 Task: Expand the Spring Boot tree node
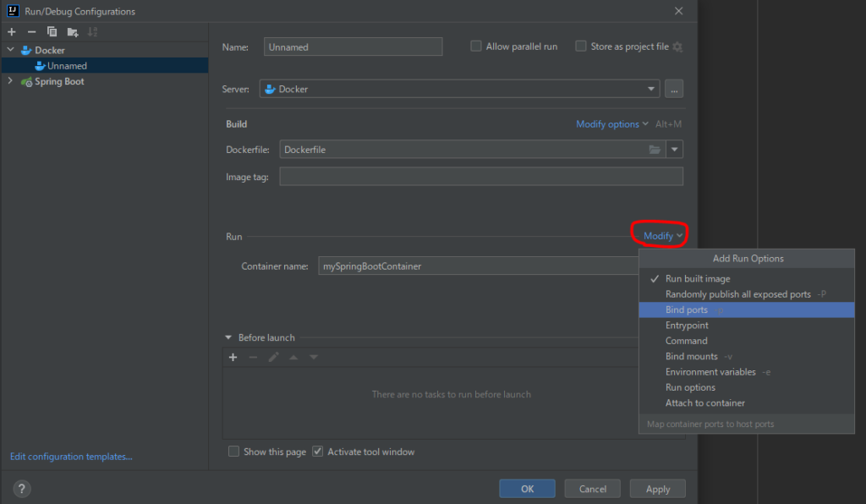(10, 81)
